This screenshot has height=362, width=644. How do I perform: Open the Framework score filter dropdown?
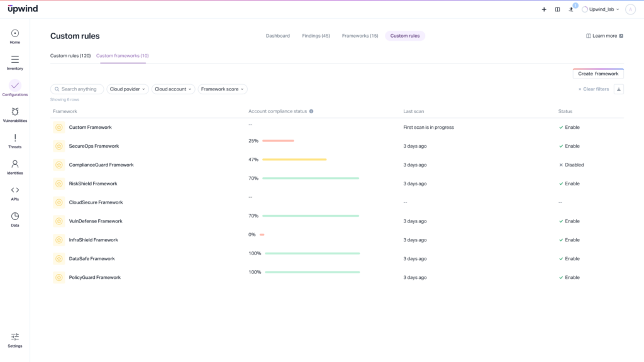click(x=223, y=89)
